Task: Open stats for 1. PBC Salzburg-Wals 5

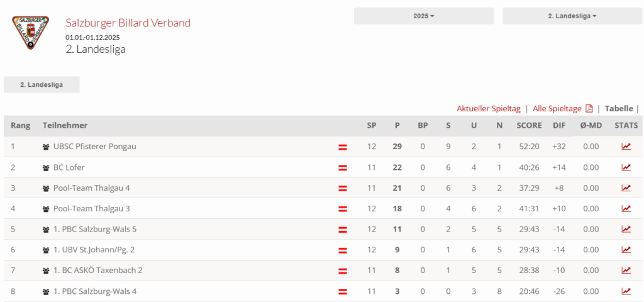Action: [626, 229]
